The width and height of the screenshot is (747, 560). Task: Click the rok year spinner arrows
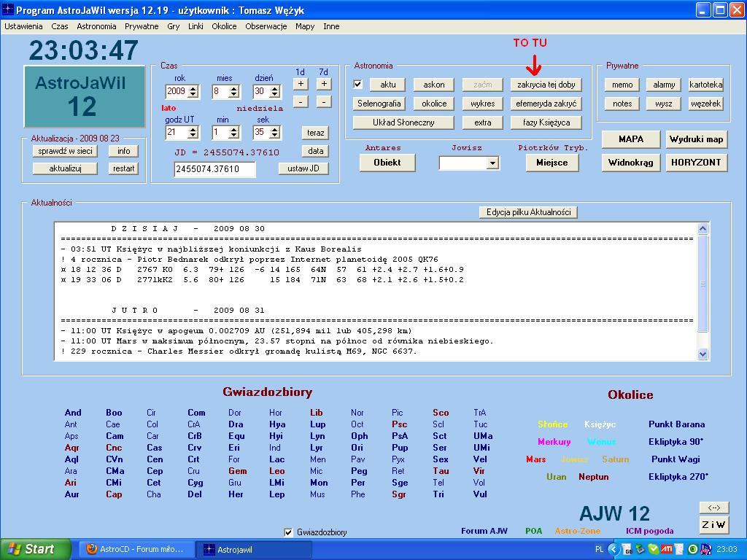(193, 91)
